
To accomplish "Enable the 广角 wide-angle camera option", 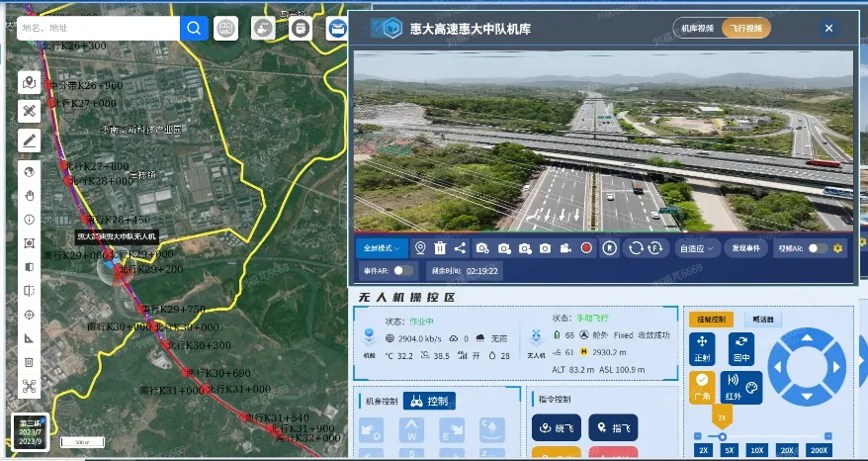I will click(703, 387).
